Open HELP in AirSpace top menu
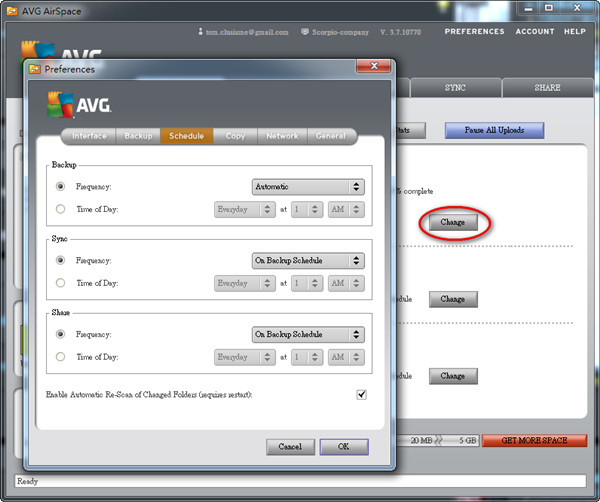Image resolution: width=600 pixels, height=502 pixels. click(x=575, y=32)
